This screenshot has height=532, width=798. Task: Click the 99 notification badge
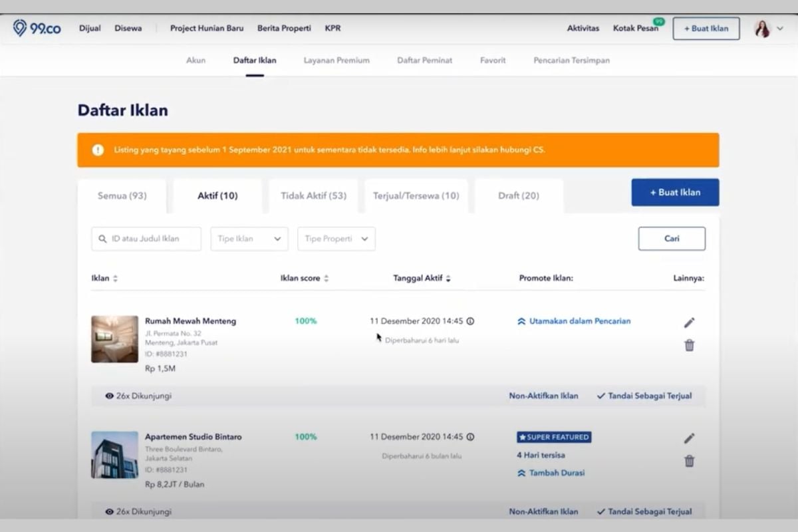pos(658,22)
